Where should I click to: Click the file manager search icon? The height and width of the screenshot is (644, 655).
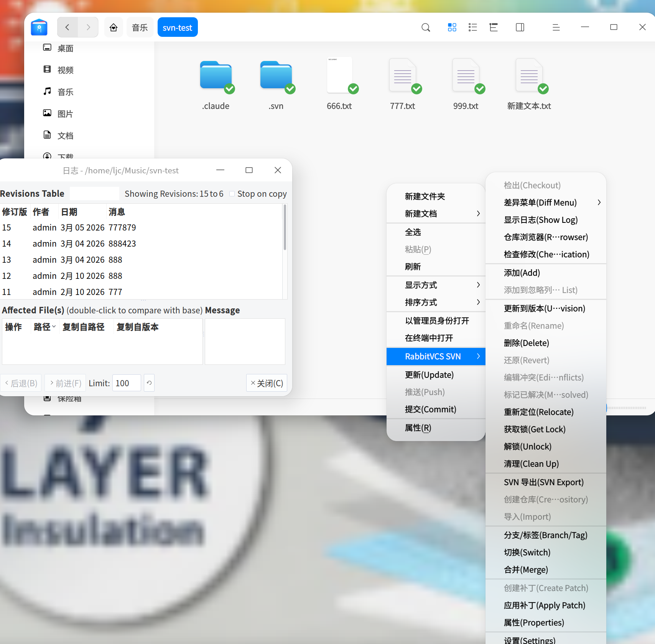coord(426,27)
